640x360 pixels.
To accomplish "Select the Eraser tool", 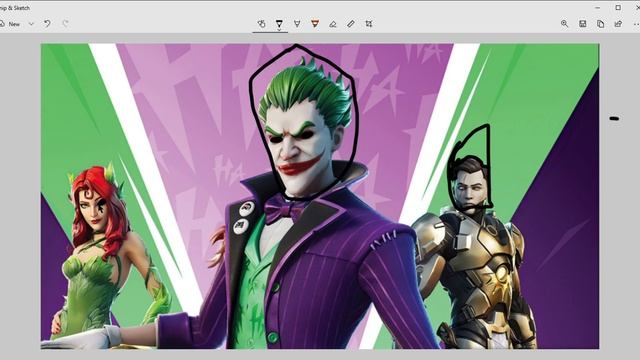I will [x=333, y=24].
